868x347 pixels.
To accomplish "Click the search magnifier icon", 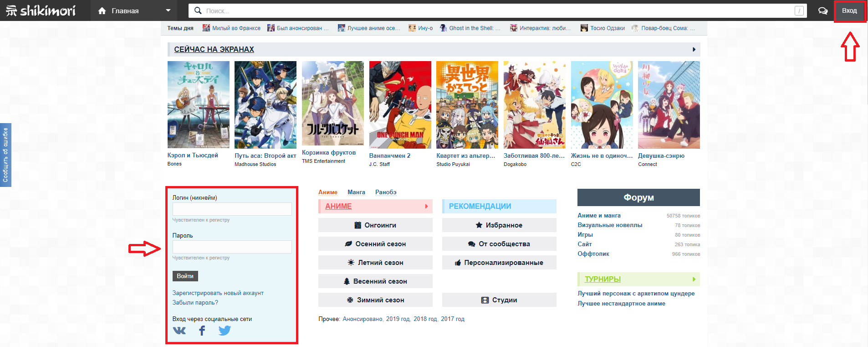I will coord(198,10).
